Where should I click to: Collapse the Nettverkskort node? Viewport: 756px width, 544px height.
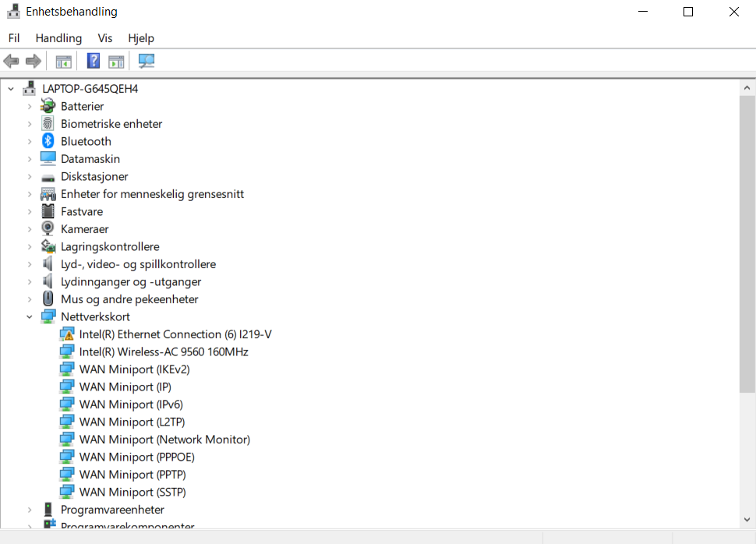(x=30, y=317)
